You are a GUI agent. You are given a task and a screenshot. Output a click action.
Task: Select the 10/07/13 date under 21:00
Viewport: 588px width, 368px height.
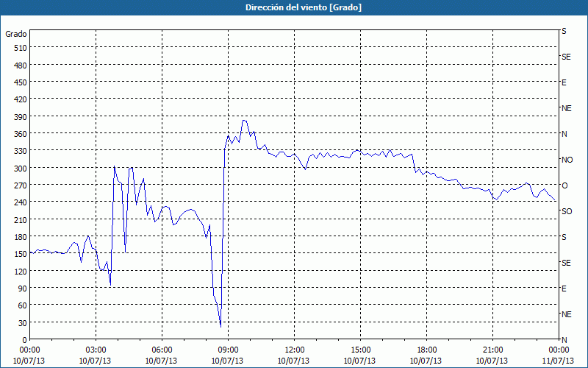(x=492, y=361)
